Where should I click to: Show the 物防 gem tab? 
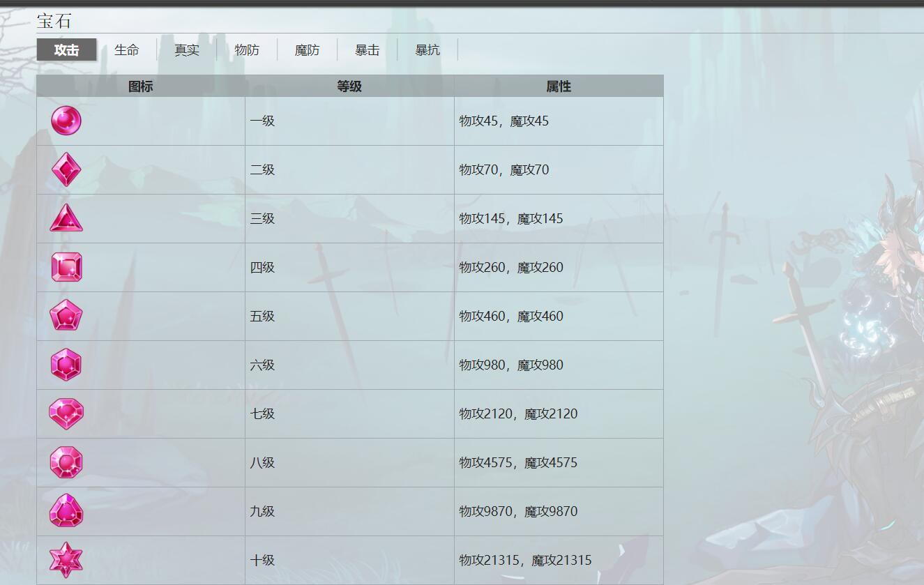pos(247,50)
